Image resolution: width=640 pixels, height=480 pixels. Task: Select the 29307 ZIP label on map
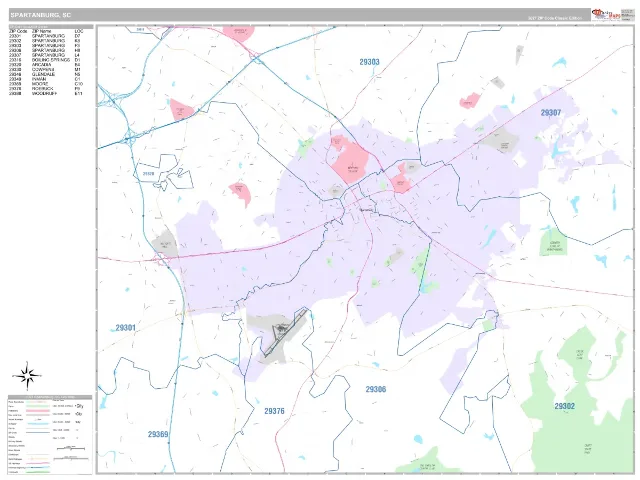(551, 113)
